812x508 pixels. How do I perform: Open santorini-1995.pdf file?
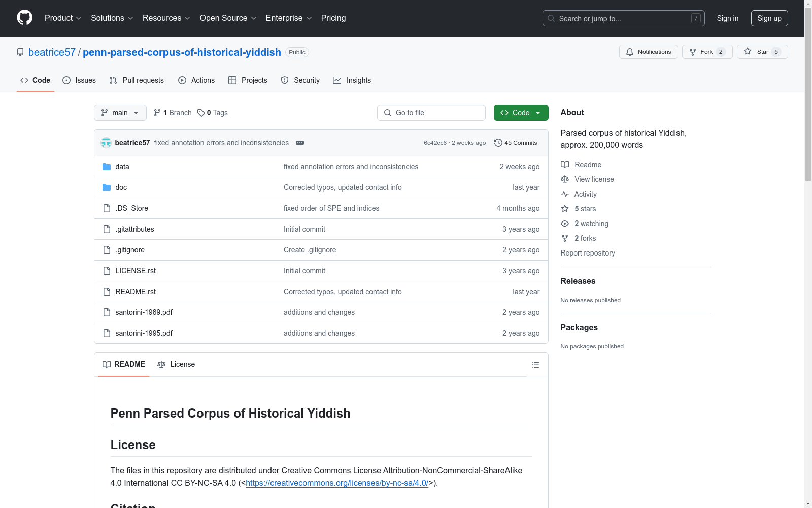point(144,333)
